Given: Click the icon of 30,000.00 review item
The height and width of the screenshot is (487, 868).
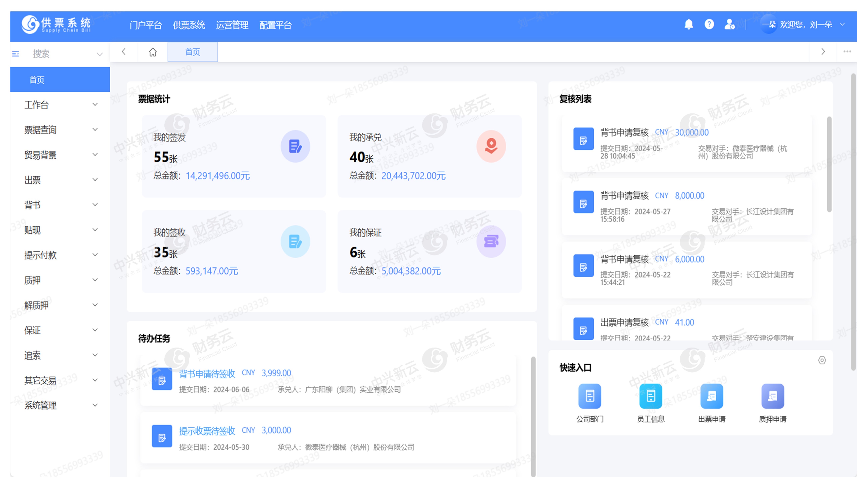Looking at the screenshot, I should pyautogui.click(x=584, y=139).
